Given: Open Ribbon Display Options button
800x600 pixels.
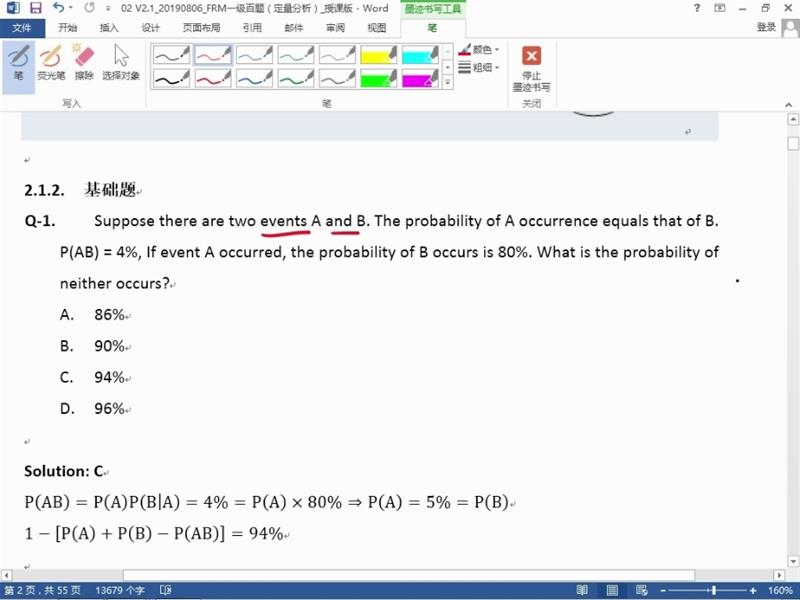Looking at the screenshot, I should coord(719,8).
